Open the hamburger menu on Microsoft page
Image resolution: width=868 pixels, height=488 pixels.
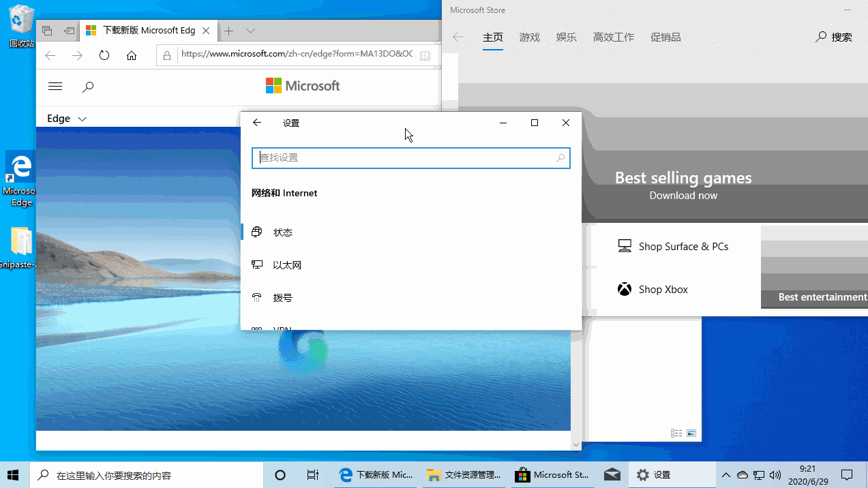click(55, 87)
